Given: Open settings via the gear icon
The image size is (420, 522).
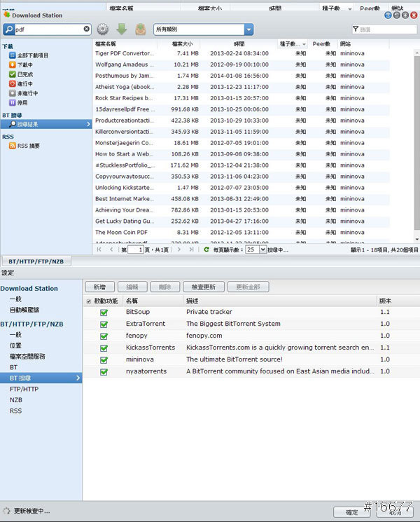Looking at the screenshot, I should click(x=103, y=29).
